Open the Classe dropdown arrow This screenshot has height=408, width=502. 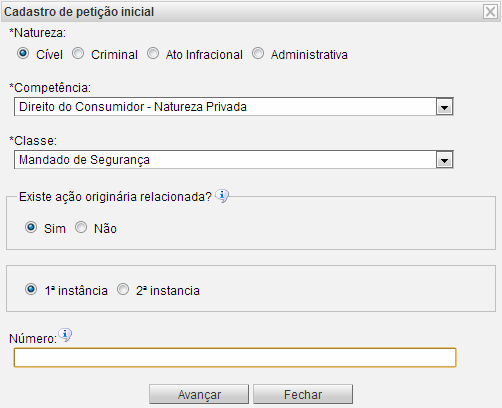click(444, 160)
